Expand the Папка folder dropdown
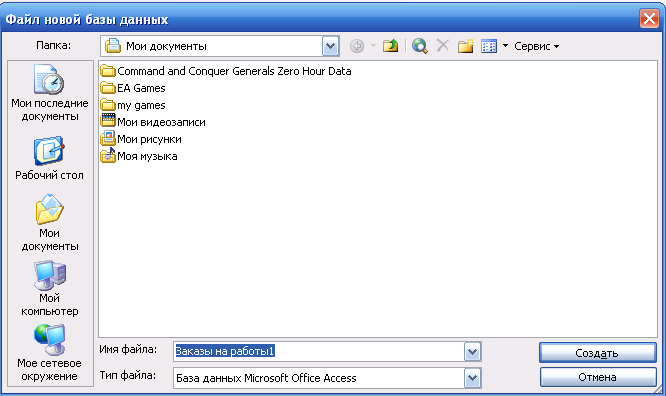The height and width of the screenshot is (396, 666). tap(330, 46)
